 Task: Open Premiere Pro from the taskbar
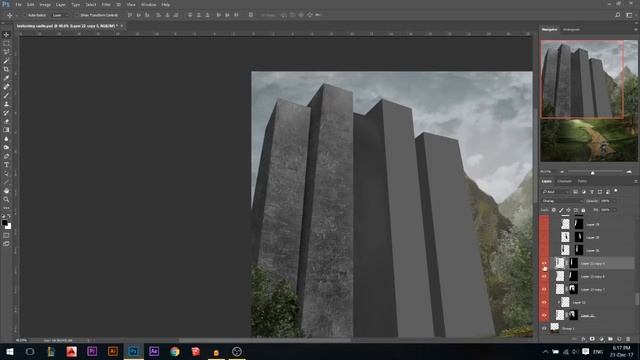[92, 351]
